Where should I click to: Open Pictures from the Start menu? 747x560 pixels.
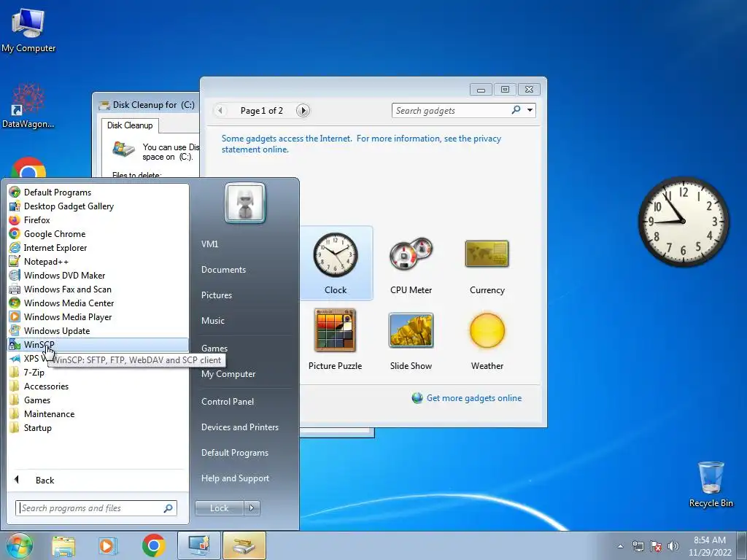217,295
